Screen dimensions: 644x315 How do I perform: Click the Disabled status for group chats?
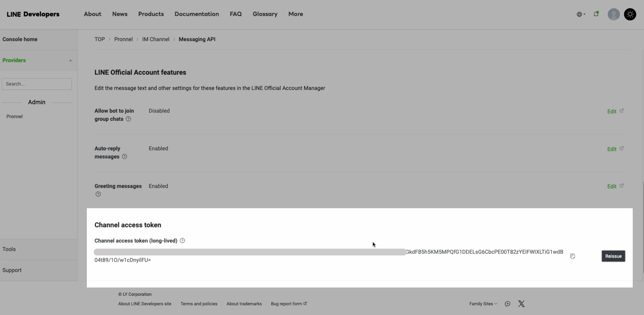tap(159, 111)
